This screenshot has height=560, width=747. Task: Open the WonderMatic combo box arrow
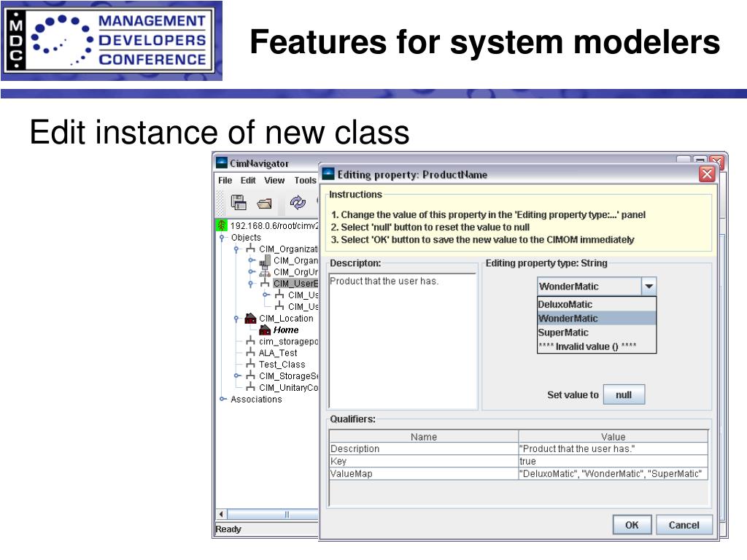point(649,287)
